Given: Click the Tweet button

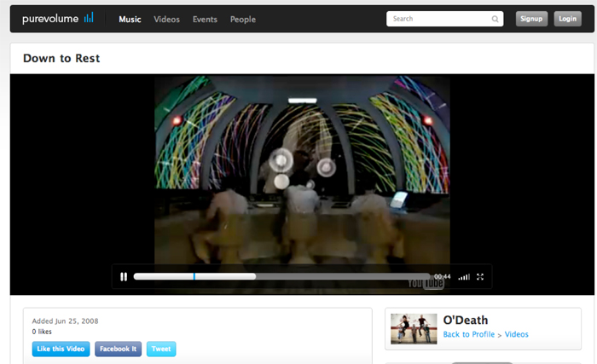Looking at the screenshot, I should 160,349.
